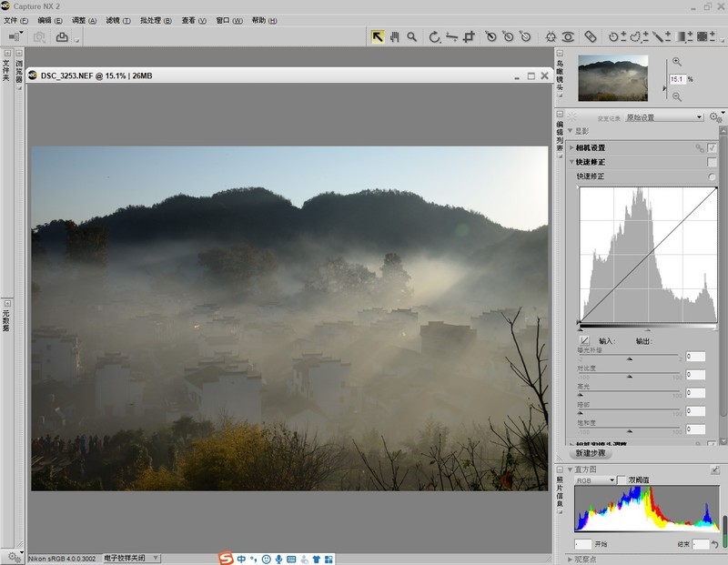Collapse the 快速修正 section

click(571, 162)
